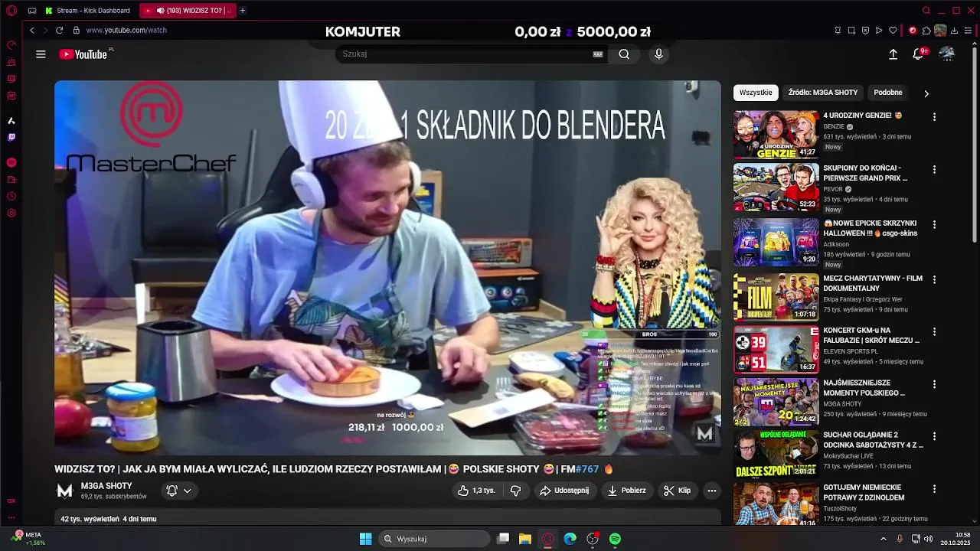Open MECZ CHARYTATYWNY documentary thumbnail

[x=776, y=297]
